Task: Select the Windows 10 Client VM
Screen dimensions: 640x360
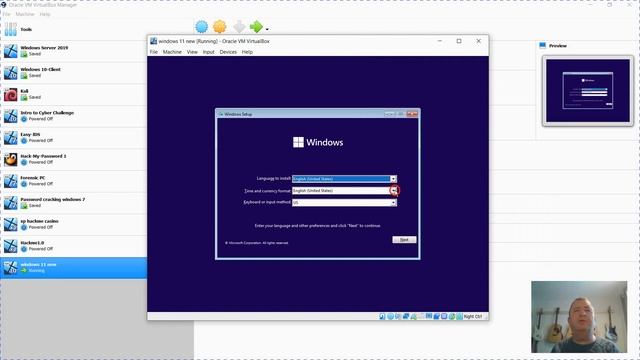Action: click(73, 73)
